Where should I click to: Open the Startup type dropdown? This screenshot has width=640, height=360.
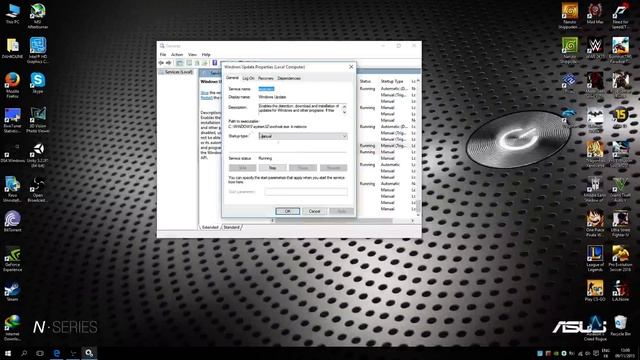[x=303, y=136]
